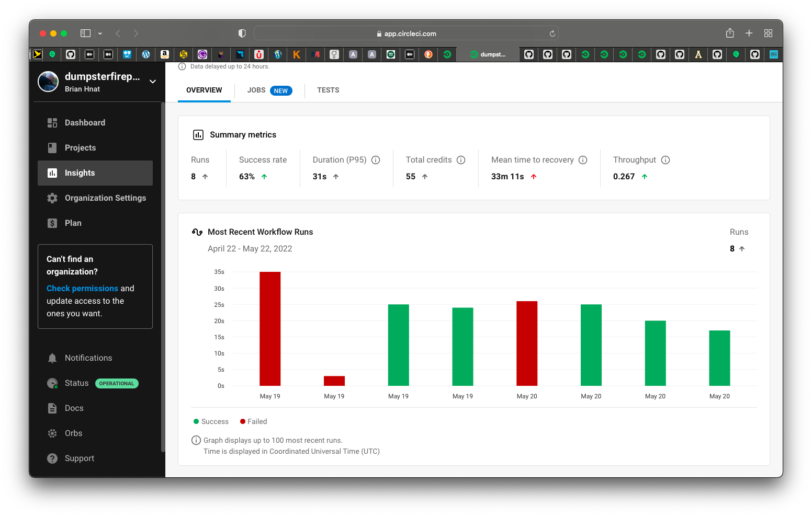Click the tallest red bar at 35s
Image resolution: width=812 pixels, height=516 pixels.
coord(270,329)
